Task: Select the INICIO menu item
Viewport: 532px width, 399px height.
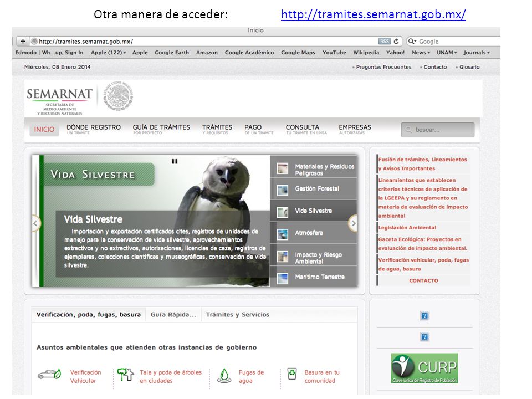Action: click(x=44, y=130)
